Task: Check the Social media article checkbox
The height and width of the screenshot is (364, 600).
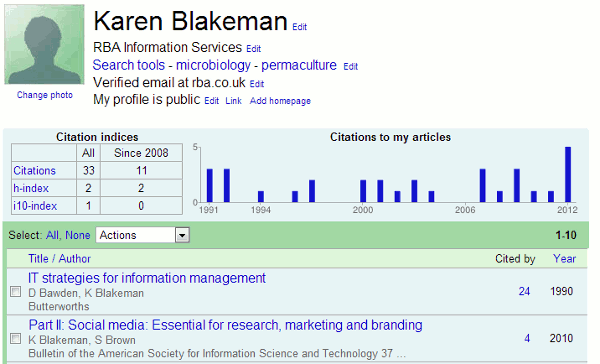Action: (x=16, y=338)
